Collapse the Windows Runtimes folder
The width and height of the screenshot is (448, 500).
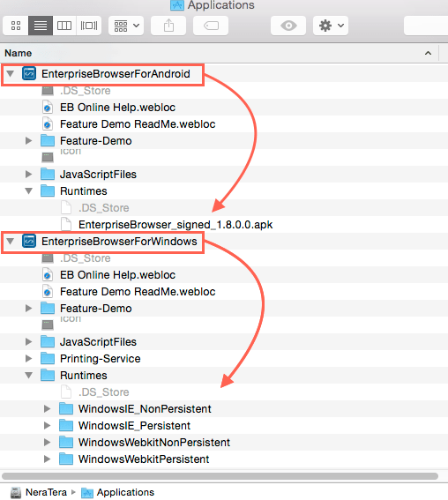pyautogui.click(x=29, y=376)
